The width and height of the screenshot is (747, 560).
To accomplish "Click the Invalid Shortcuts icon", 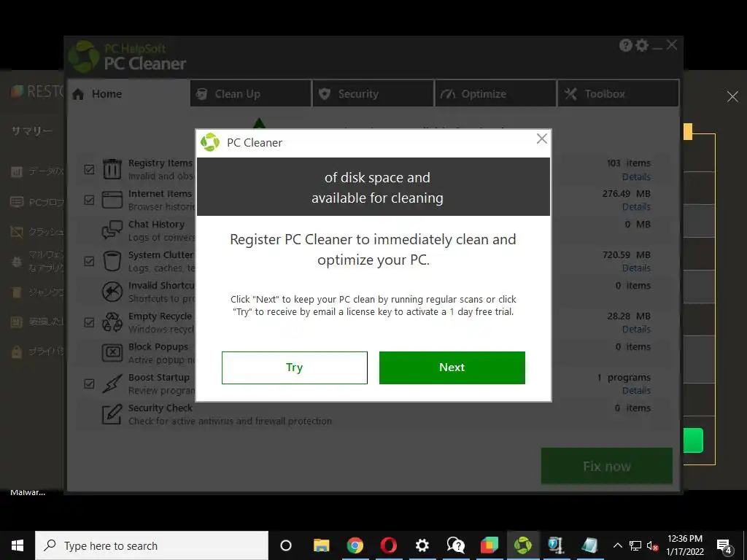I will coord(112,292).
